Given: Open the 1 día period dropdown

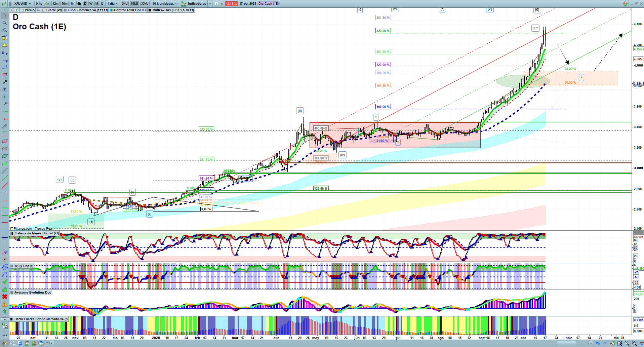Looking at the screenshot, I should (113, 4).
